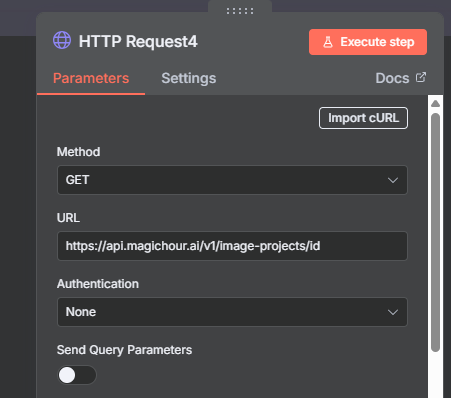Click the scrollbar up arrow
Viewport: 451px width, 398px height.
click(435, 104)
